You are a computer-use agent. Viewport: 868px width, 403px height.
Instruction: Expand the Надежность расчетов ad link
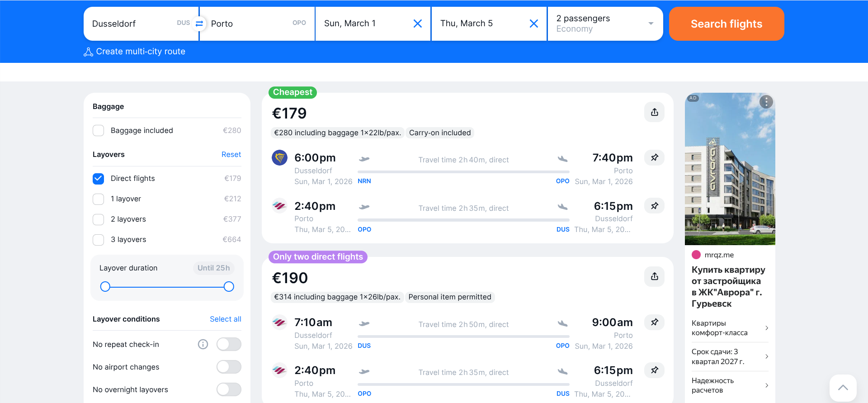[x=729, y=385]
